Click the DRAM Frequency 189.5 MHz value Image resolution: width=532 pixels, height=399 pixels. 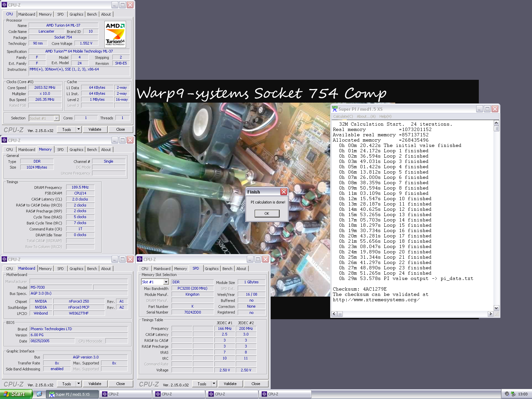pos(80,187)
